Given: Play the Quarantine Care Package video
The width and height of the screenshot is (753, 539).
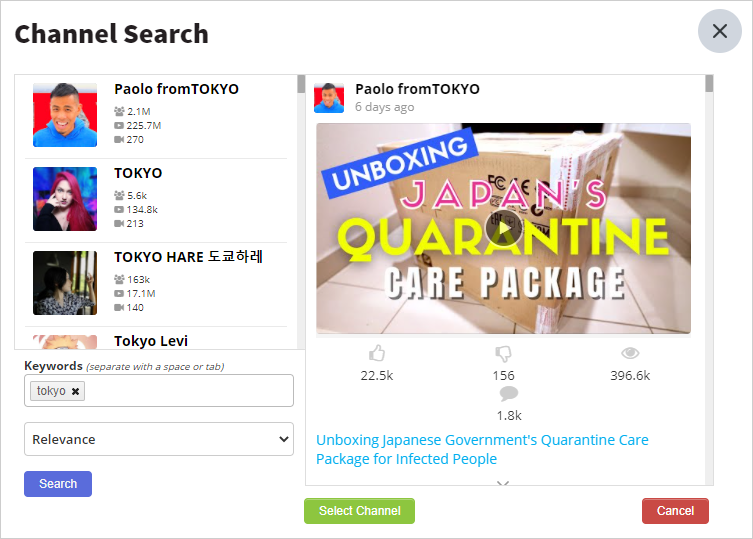Looking at the screenshot, I should [504, 228].
